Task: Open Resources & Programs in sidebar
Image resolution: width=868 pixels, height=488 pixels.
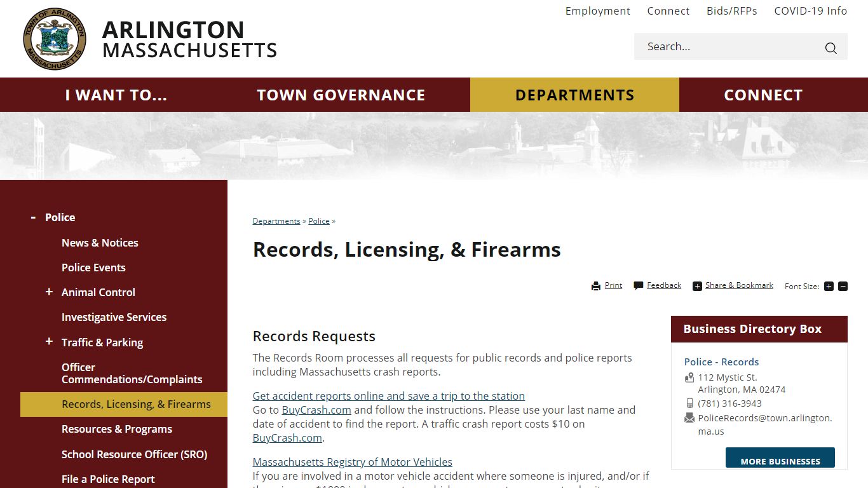Action: click(x=117, y=429)
